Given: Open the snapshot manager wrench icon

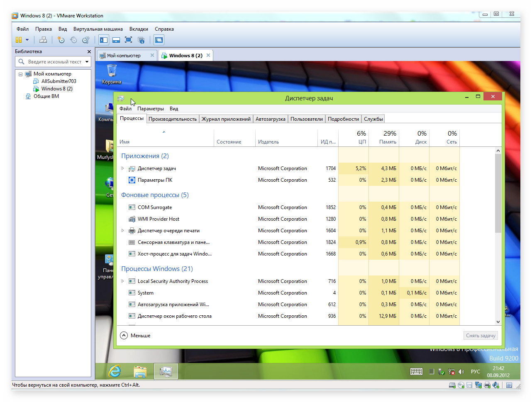Looking at the screenshot, I should tap(86, 40).
